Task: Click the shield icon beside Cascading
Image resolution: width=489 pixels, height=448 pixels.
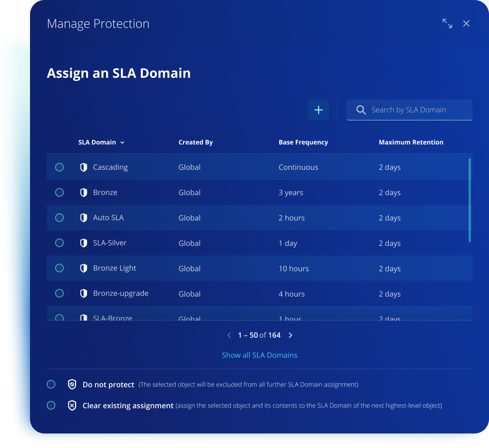Action: click(84, 167)
